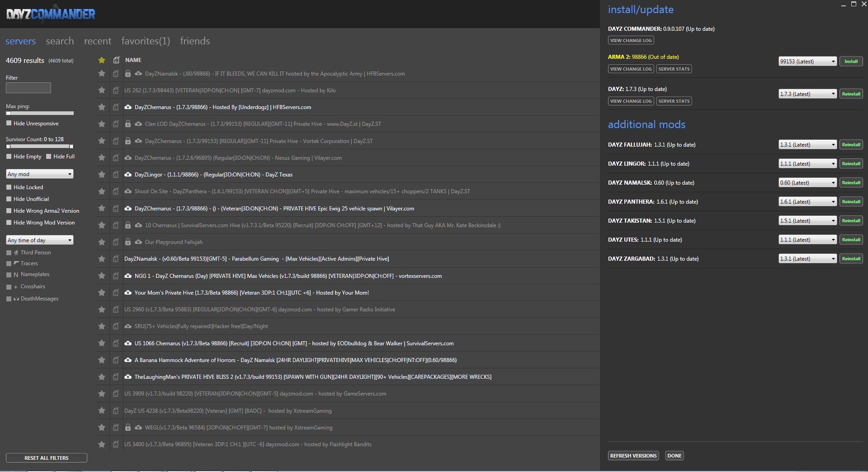Click RESET ALL FILTERS
The image size is (868, 472).
click(x=47, y=458)
